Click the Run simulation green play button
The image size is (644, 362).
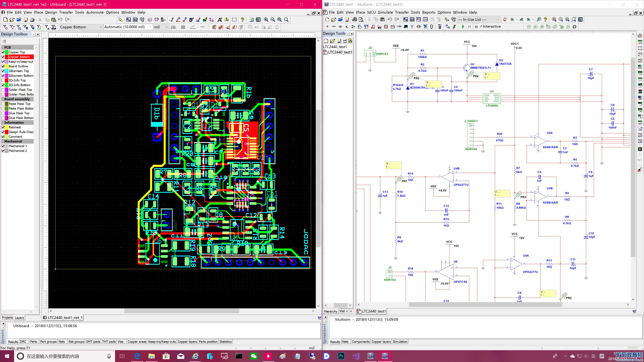pyautogui.click(x=463, y=27)
